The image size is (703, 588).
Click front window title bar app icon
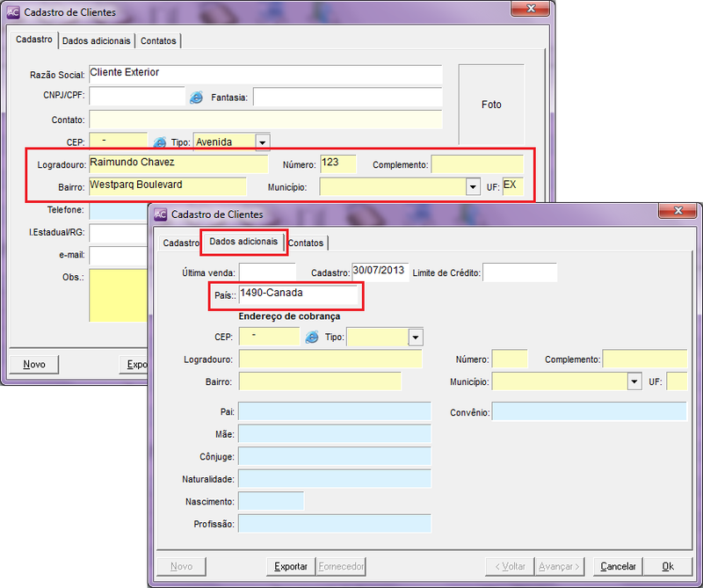pos(159,214)
